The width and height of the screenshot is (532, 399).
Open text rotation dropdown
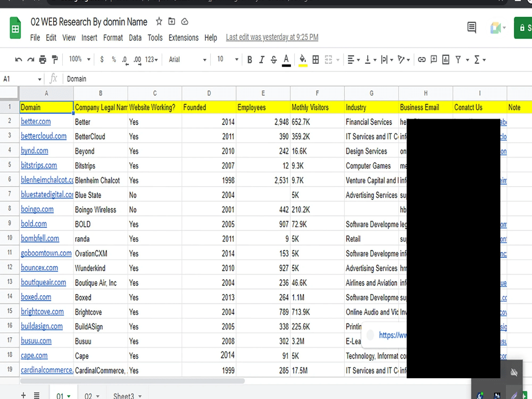(404, 60)
